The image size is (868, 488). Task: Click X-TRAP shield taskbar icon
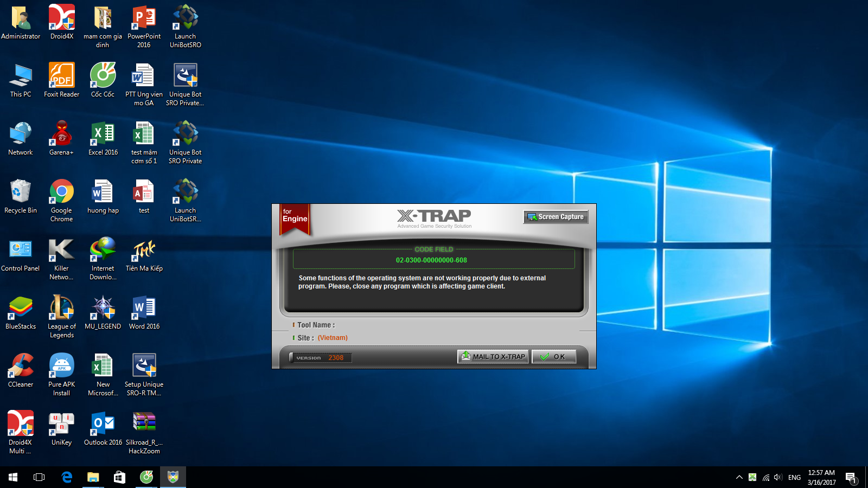point(173,477)
